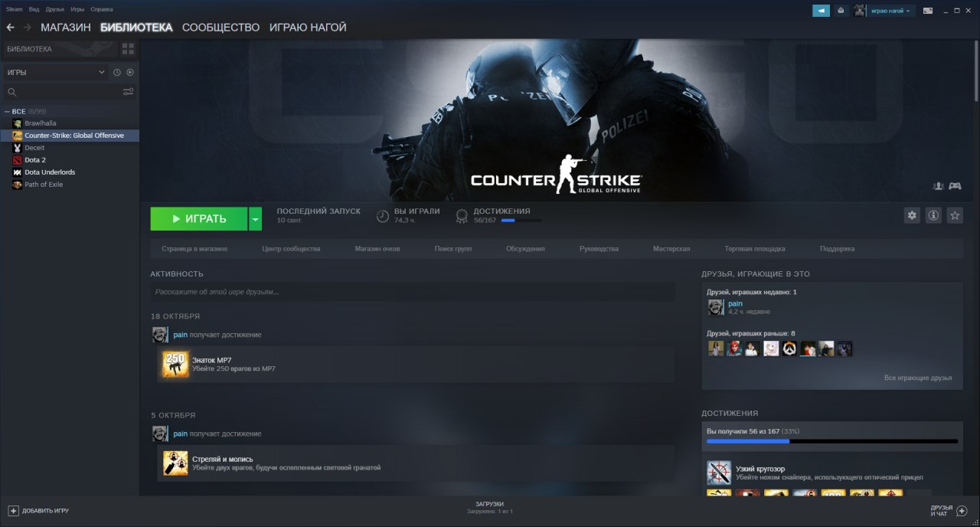Open the inbox envelope icon
Image resolution: width=980 pixels, height=527 pixels.
[x=841, y=11]
